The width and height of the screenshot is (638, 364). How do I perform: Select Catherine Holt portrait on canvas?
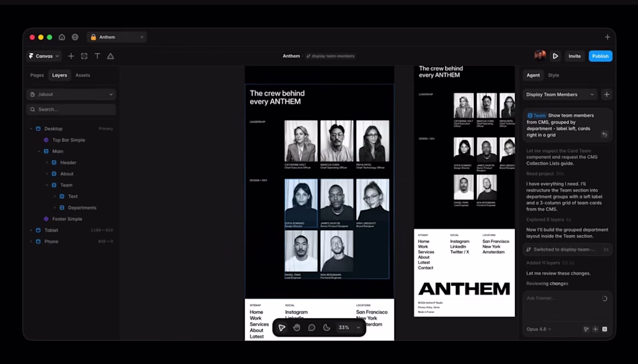tap(301, 141)
